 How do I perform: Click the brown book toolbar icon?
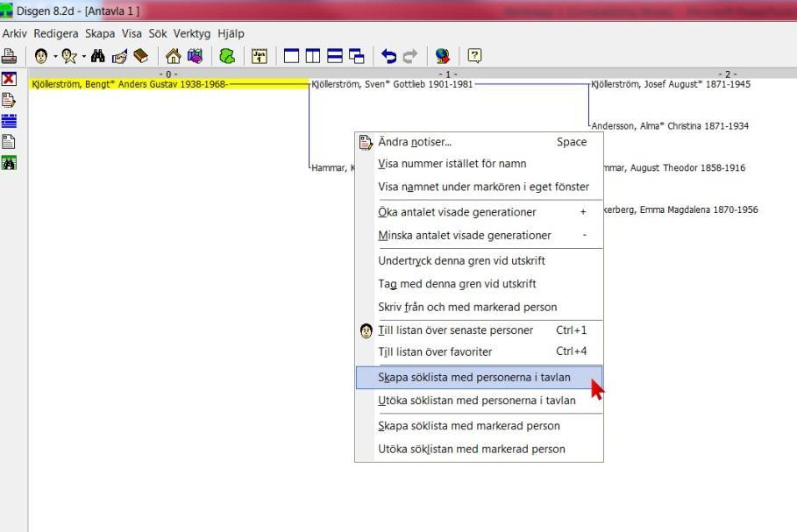141,56
